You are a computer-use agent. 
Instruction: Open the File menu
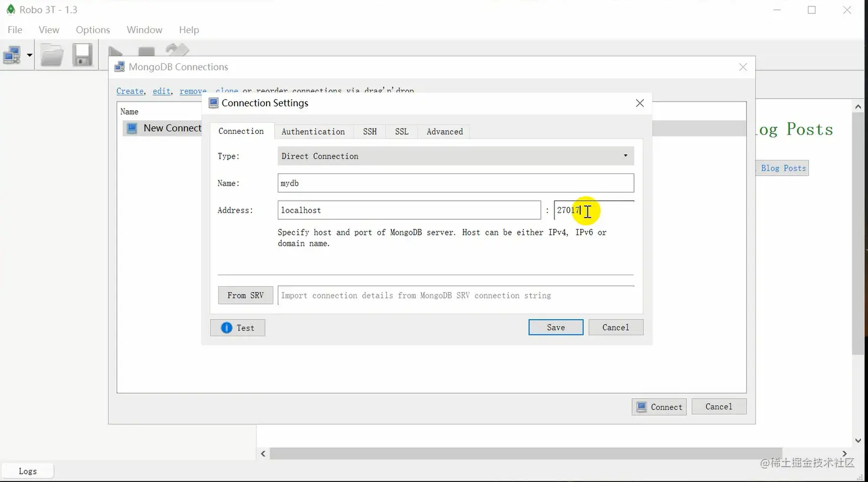click(15, 29)
